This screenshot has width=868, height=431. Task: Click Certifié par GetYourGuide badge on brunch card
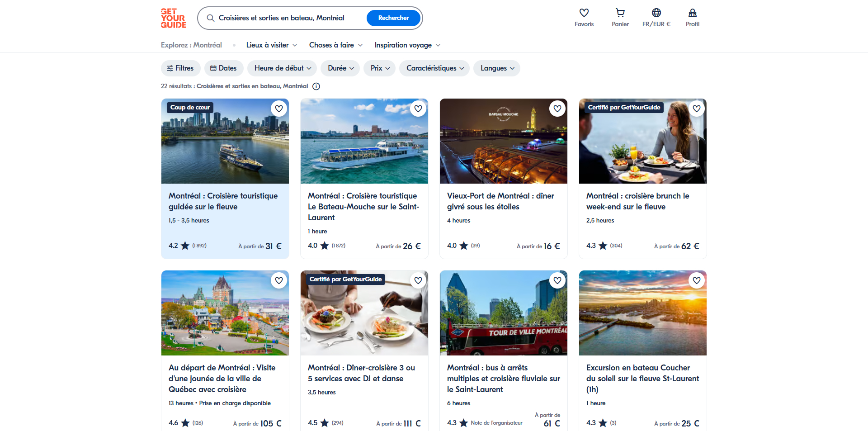pos(624,108)
